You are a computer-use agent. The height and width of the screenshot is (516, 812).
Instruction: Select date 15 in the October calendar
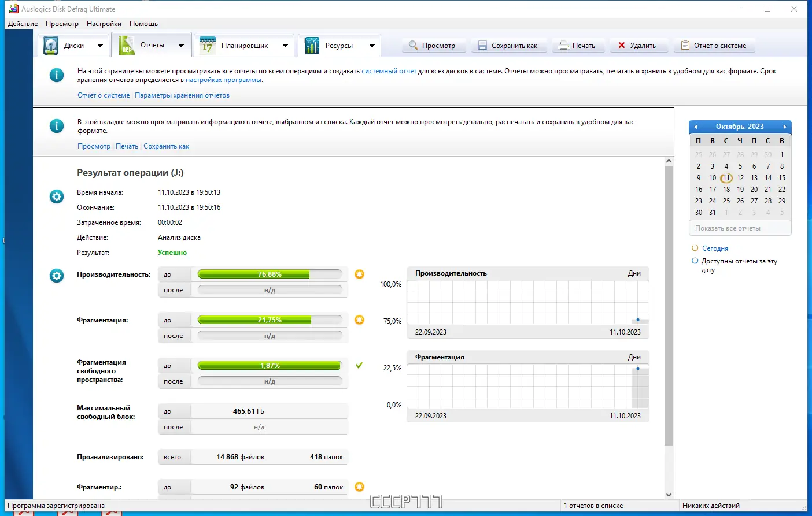(x=782, y=178)
